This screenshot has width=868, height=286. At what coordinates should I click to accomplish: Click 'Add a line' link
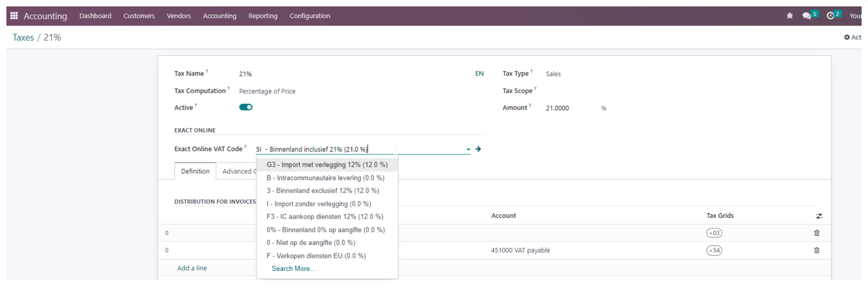[x=192, y=268]
